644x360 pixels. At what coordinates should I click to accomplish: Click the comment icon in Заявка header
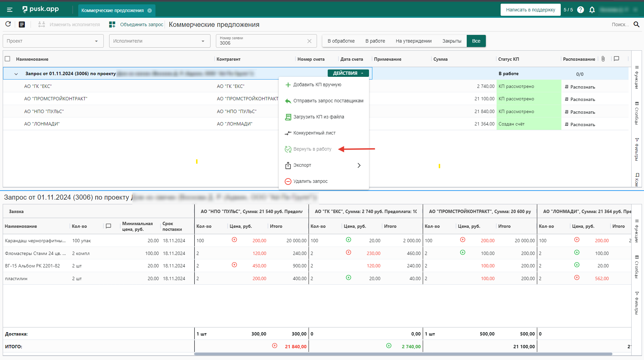tap(108, 226)
